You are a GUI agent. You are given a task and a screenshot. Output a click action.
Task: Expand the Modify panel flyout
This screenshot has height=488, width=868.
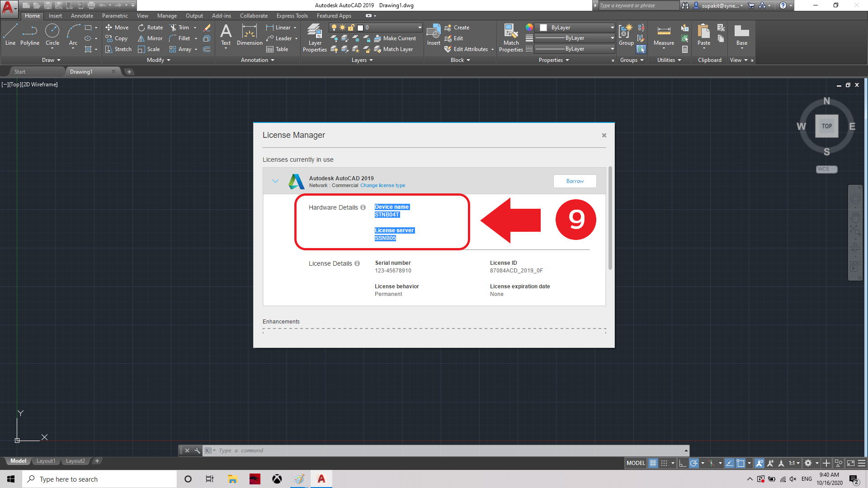(x=158, y=60)
